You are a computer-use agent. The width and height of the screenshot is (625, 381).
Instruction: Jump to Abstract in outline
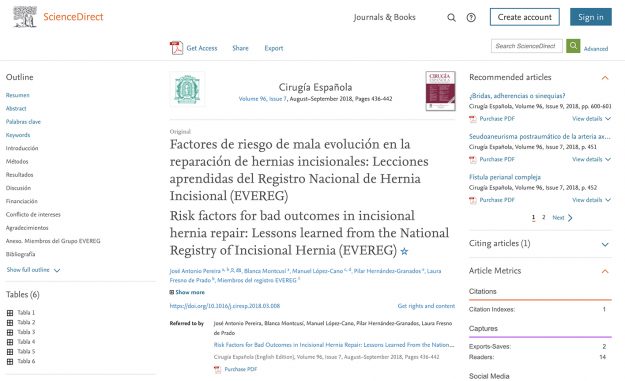click(16, 108)
